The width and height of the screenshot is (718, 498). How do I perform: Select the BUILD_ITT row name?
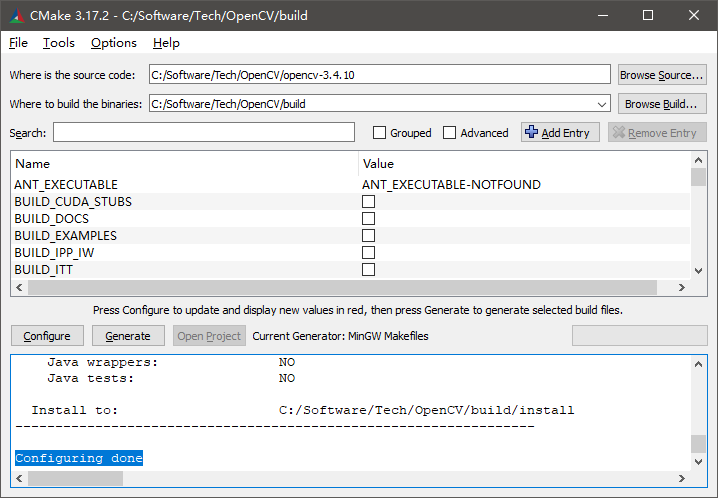pyautogui.click(x=44, y=270)
